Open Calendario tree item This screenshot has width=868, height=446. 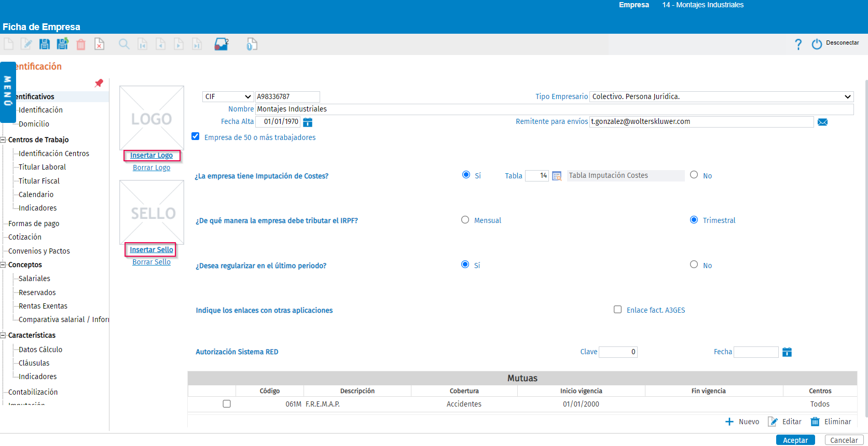coord(36,194)
